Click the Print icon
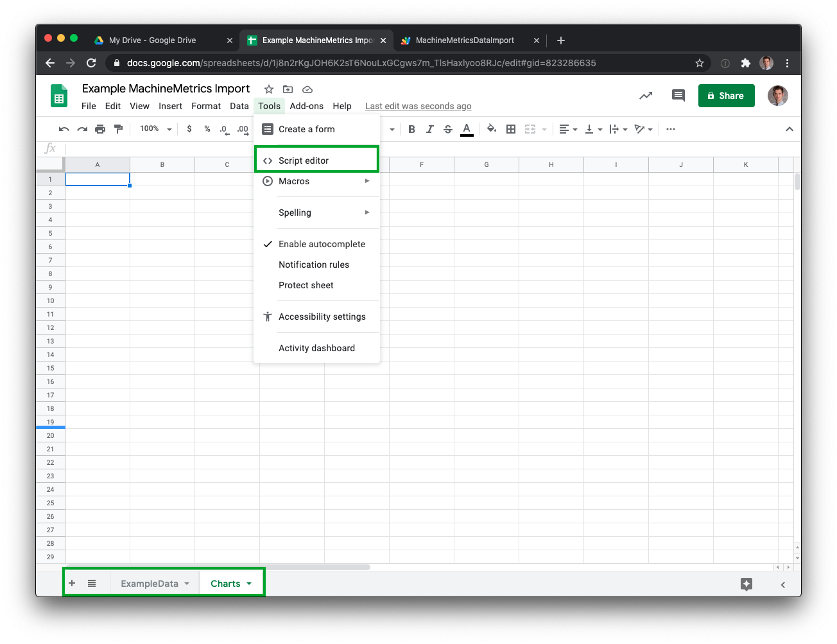Screen dimensions: 837x644 pyautogui.click(x=100, y=129)
